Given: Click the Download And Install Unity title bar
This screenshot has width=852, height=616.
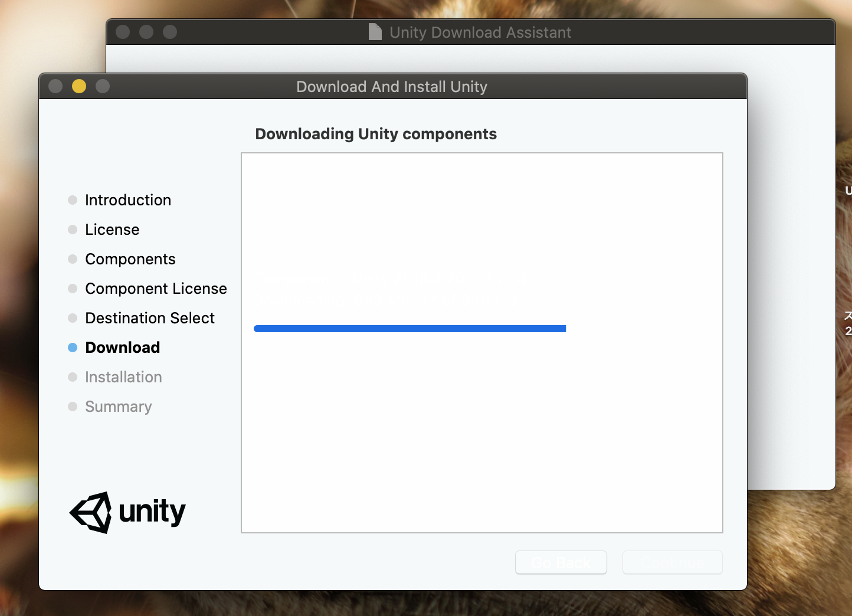Looking at the screenshot, I should (392, 87).
